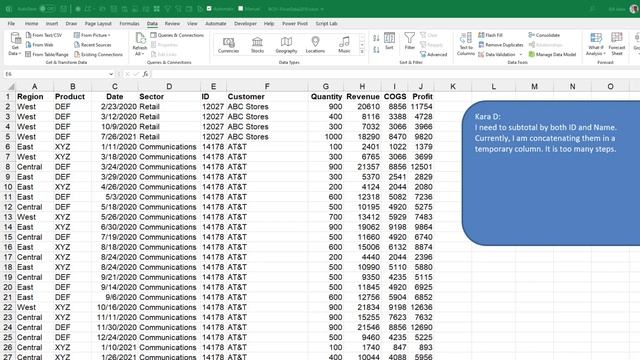
Task: Click the Quantity header cell
Action: [326, 97]
